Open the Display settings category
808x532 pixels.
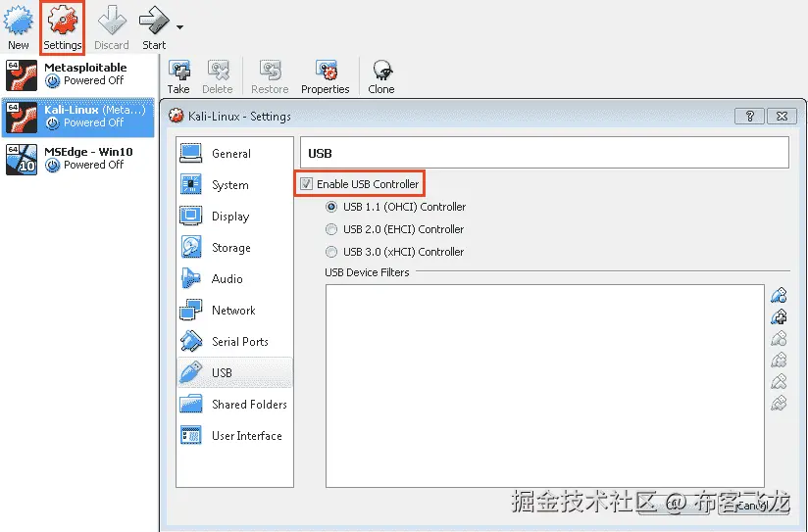234,217
